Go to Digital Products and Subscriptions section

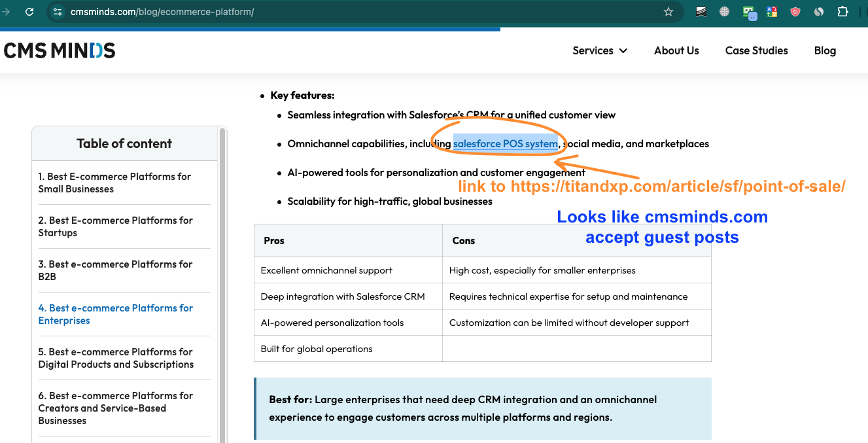(116, 358)
